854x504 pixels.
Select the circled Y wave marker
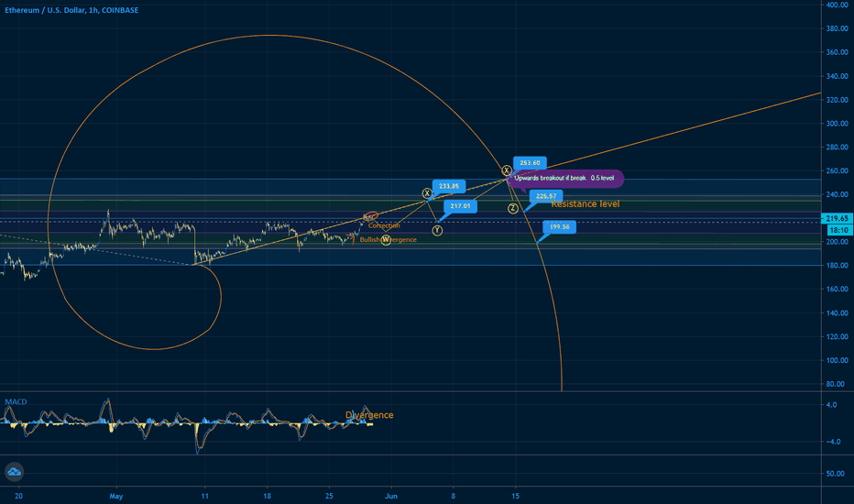437,231
